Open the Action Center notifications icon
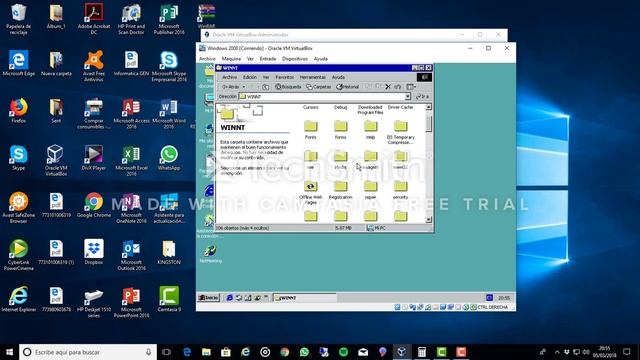This screenshot has width=640, height=360. point(627,352)
